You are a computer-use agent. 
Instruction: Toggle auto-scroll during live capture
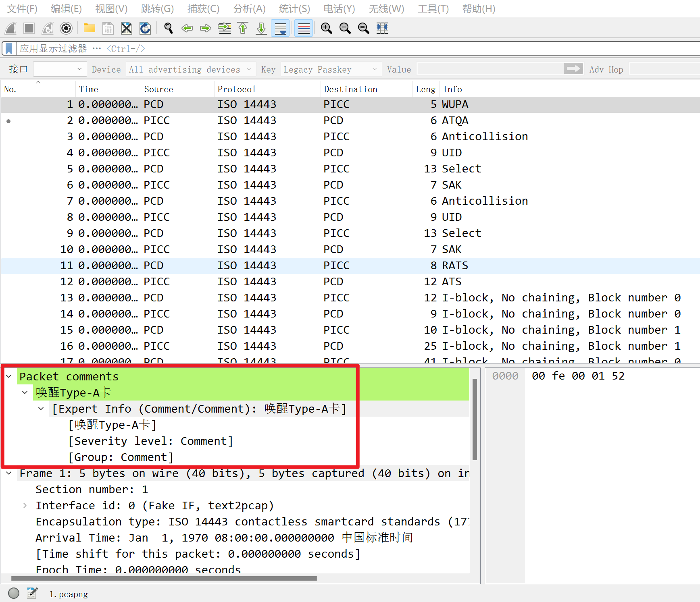(x=280, y=28)
